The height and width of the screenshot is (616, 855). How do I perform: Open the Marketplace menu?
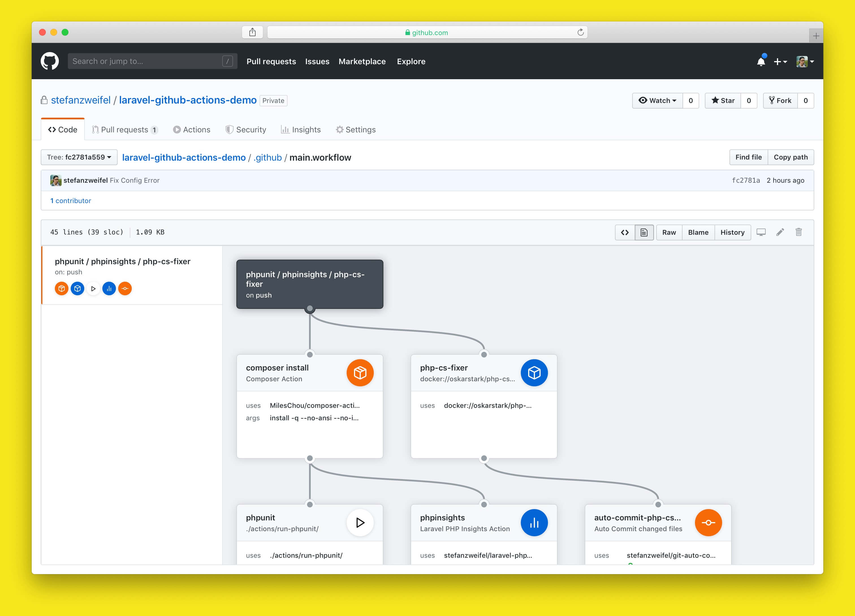(x=362, y=61)
